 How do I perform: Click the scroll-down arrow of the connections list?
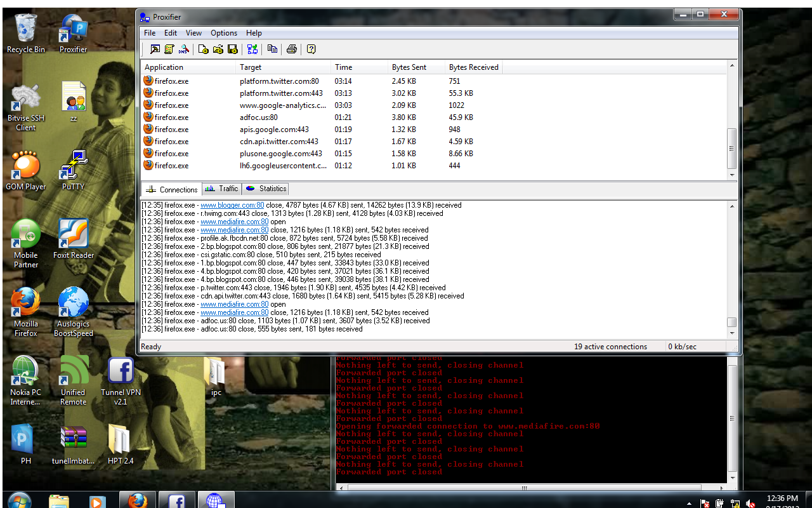732,175
